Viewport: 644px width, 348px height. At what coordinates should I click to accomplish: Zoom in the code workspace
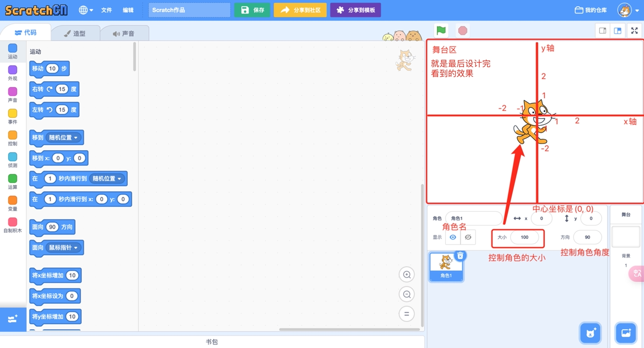407,274
